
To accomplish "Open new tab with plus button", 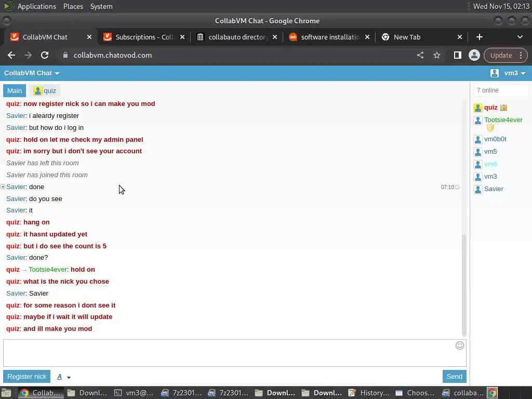I will [479, 37].
